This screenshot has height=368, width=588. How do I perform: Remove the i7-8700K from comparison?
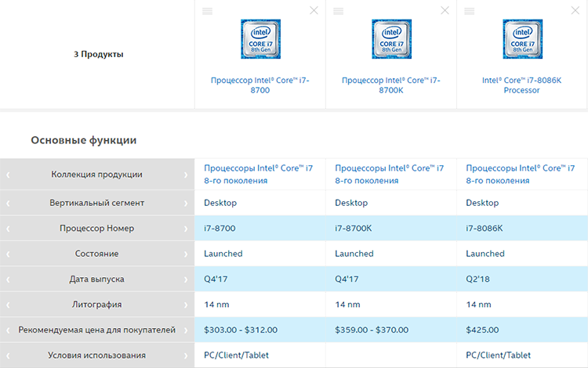click(445, 11)
